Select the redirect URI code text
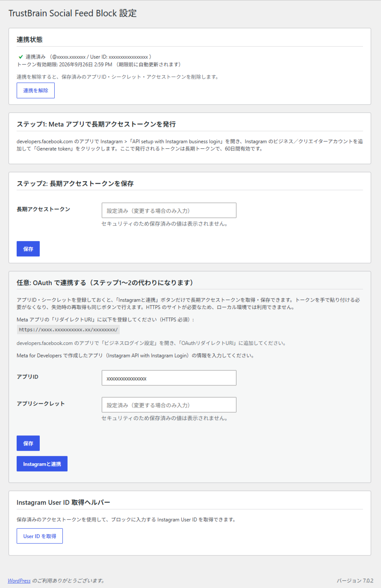Image resolution: width=381 pixels, height=588 pixels. coord(68,329)
